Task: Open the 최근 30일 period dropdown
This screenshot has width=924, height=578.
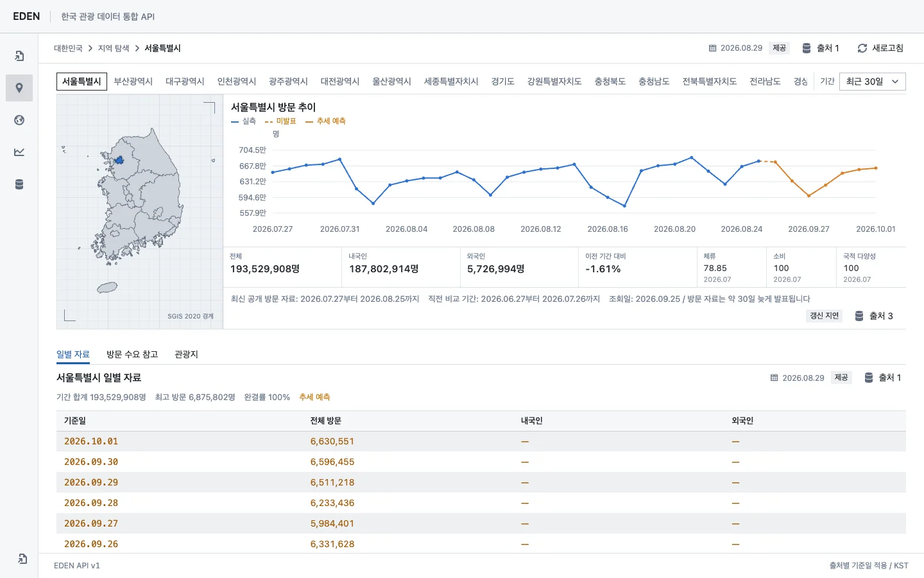Action: (873, 82)
